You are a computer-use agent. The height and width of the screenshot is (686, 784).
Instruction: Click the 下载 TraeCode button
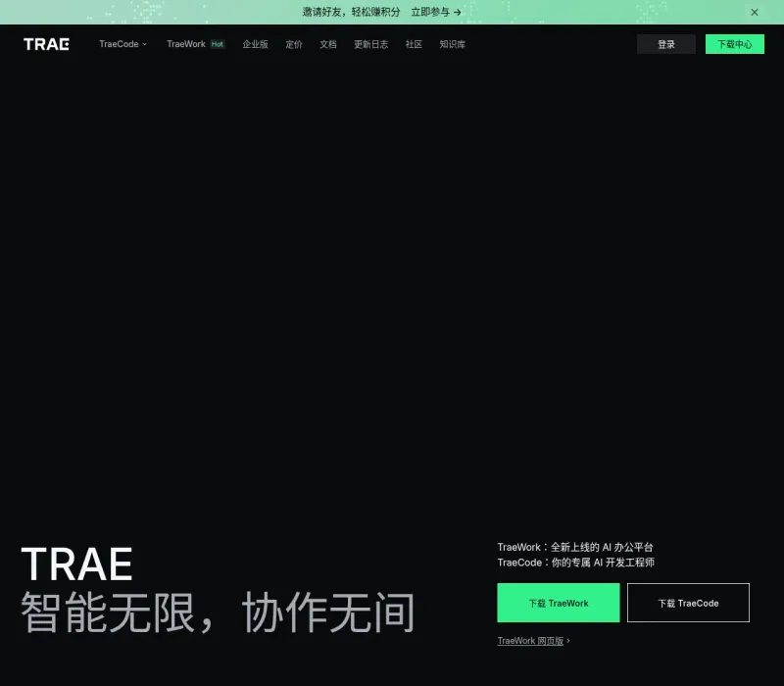[688, 603]
